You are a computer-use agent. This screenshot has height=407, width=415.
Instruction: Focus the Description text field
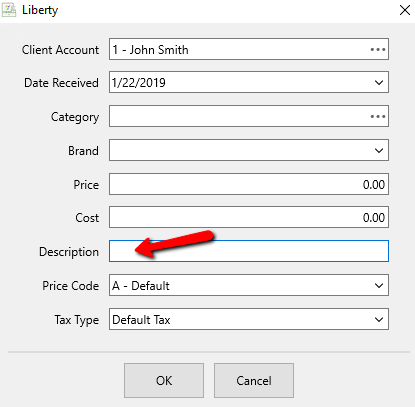click(x=249, y=251)
